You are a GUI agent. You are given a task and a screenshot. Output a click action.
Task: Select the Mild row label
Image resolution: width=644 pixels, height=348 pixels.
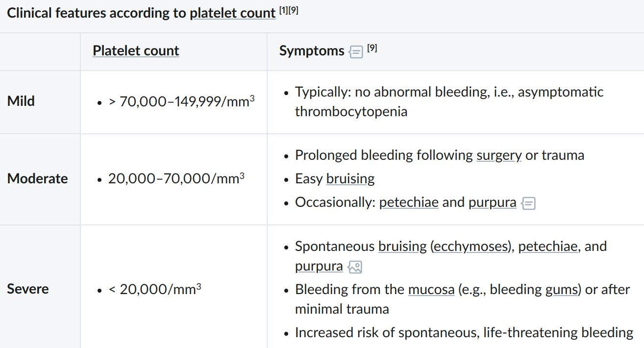[21, 101]
